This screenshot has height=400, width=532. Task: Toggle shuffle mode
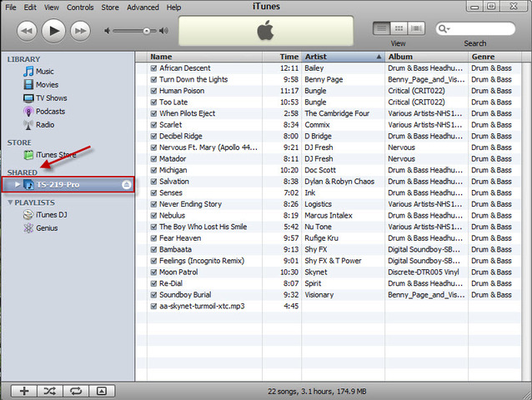tap(50, 391)
